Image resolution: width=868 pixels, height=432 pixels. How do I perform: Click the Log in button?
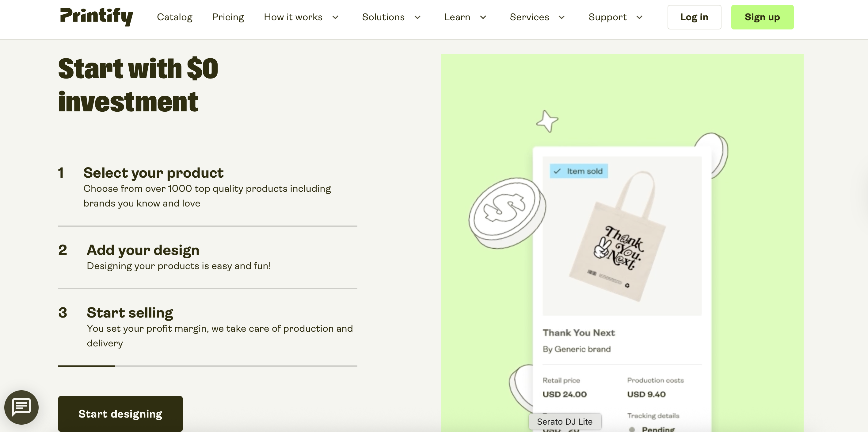(695, 17)
